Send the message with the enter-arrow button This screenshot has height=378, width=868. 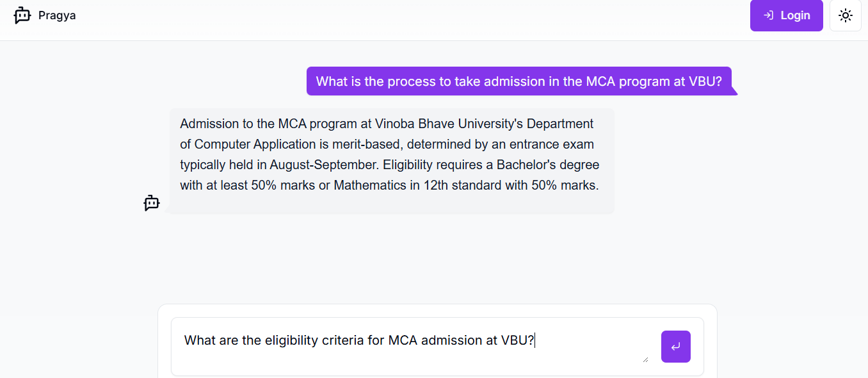point(675,347)
